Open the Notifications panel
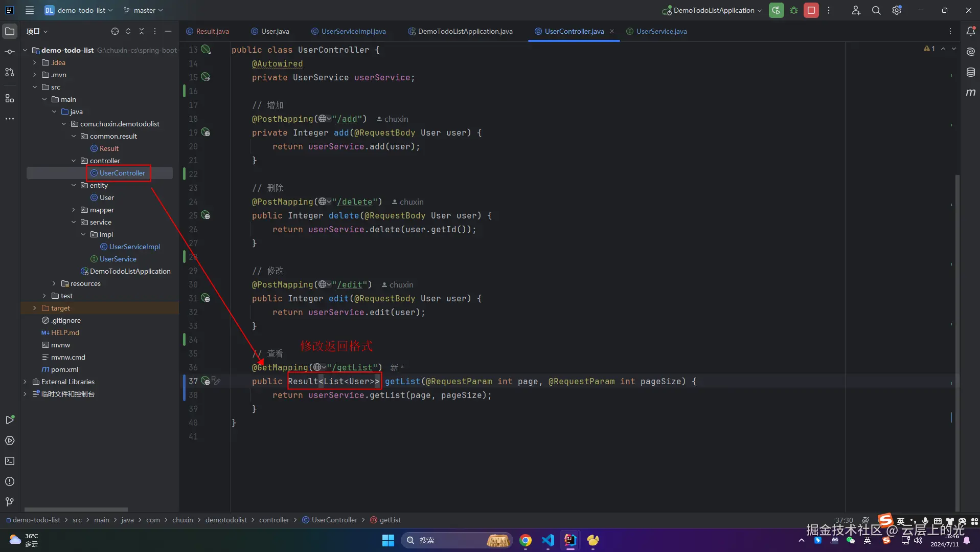Viewport: 980px width, 552px height. 970,31
